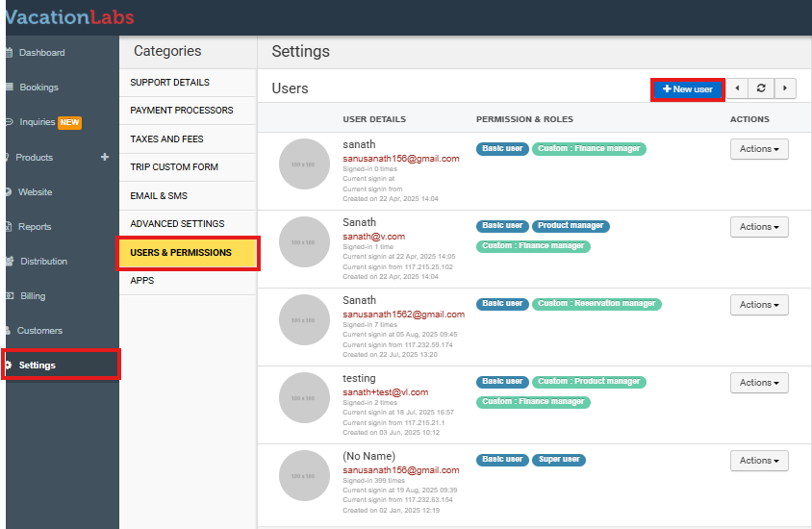
Task: Expand Actions dropdown for sanath@v.com
Action: pyautogui.click(x=759, y=227)
